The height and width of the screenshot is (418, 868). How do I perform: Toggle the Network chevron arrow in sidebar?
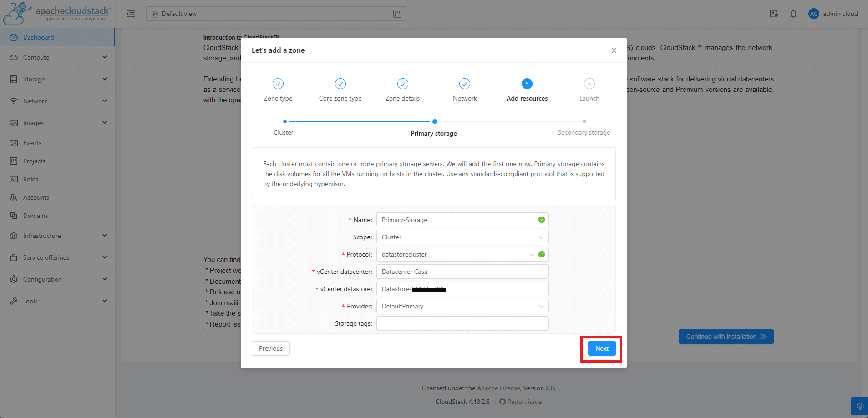coord(105,101)
